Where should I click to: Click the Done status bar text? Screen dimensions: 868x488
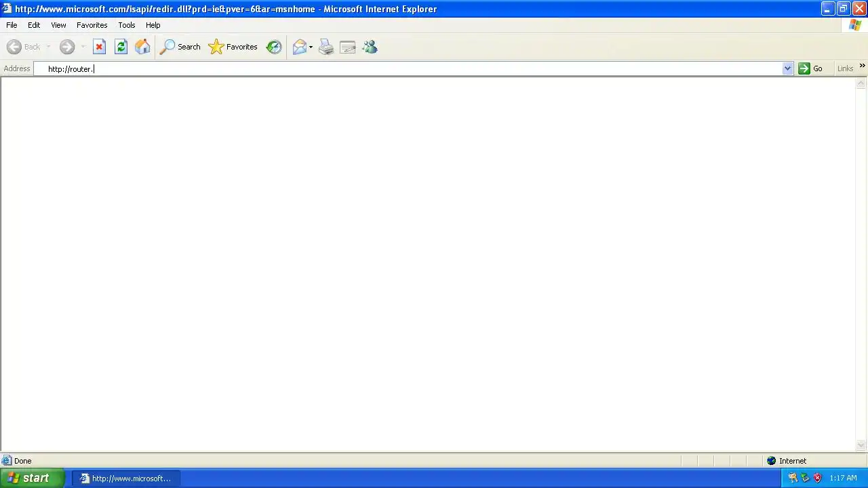click(x=22, y=461)
